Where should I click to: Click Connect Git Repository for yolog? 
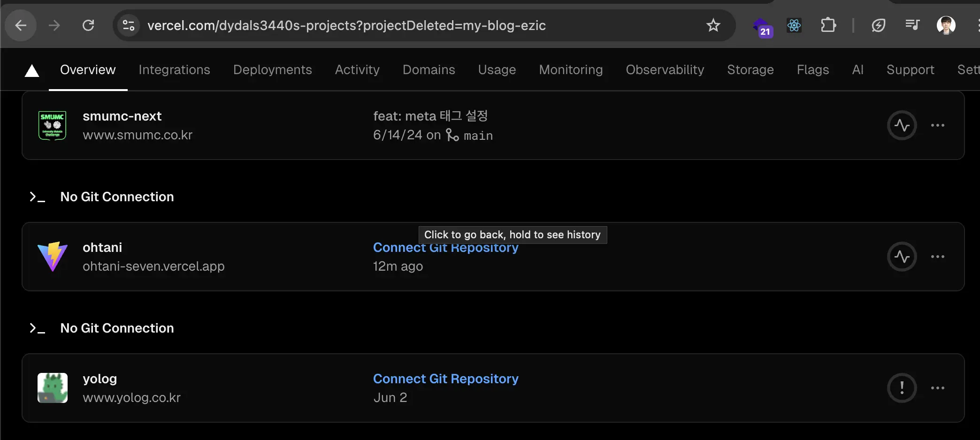pyautogui.click(x=445, y=379)
